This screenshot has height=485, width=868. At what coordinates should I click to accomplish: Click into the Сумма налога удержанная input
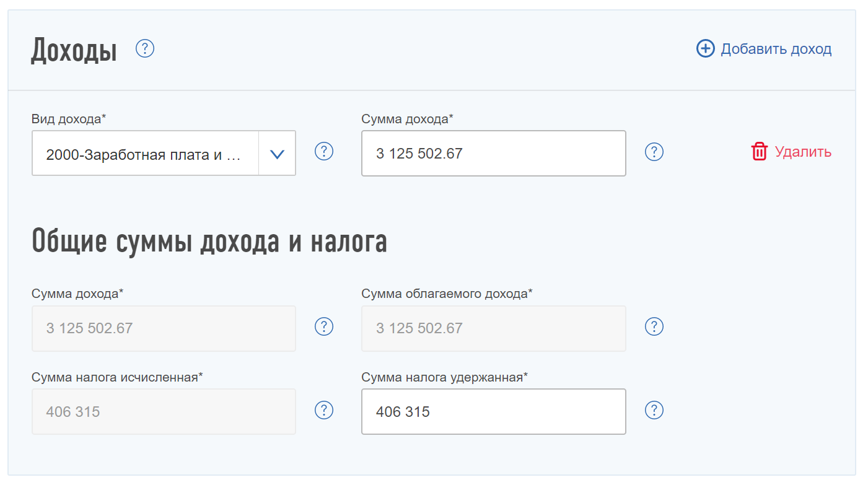coord(493,411)
